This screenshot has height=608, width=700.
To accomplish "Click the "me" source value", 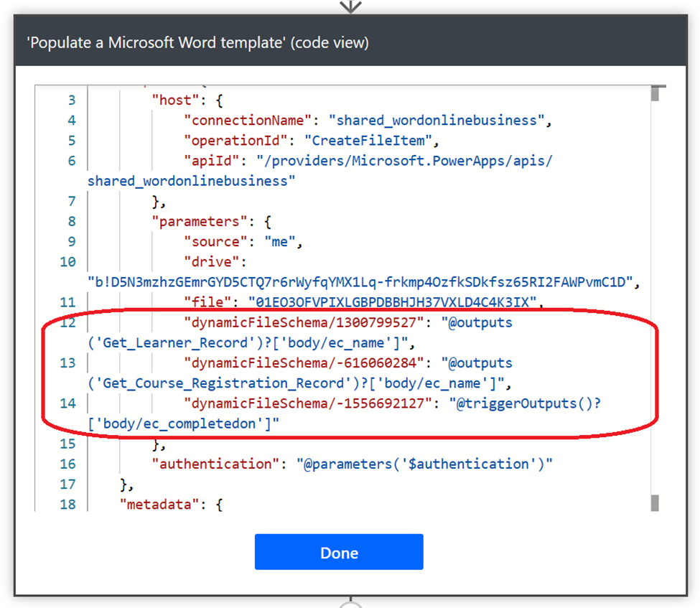I will coord(279,242).
